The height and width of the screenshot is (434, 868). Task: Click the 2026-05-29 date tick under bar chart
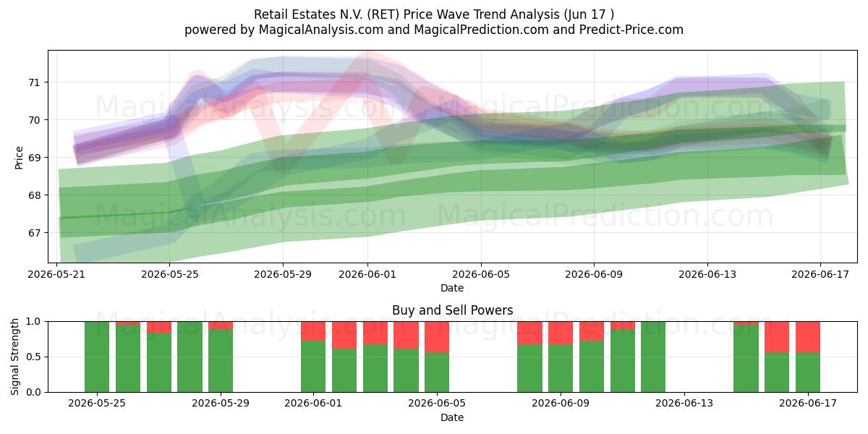[x=221, y=404]
